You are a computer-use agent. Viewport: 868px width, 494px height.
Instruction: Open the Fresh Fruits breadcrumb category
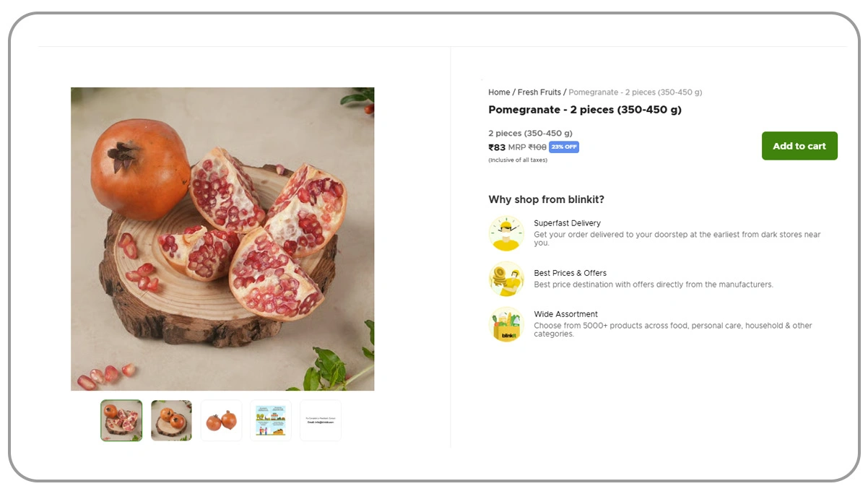(539, 92)
